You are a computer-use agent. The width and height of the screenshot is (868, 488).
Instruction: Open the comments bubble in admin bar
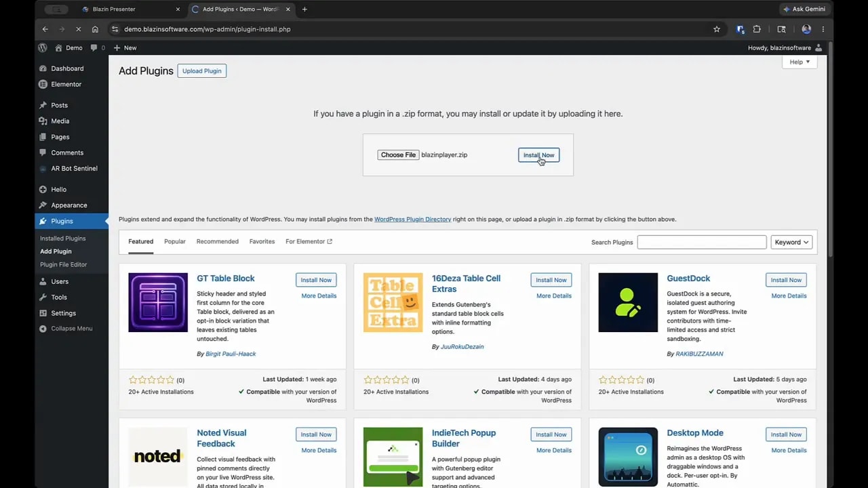98,48
